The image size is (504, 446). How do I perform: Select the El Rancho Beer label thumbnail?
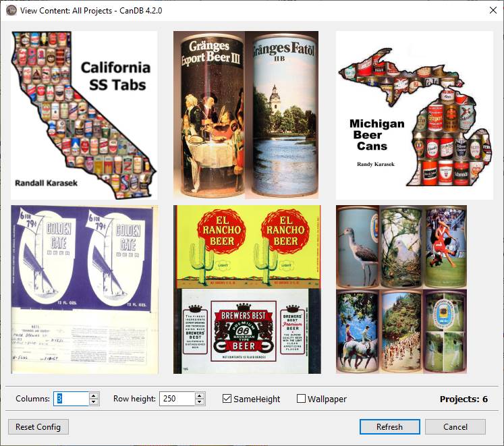point(247,289)
